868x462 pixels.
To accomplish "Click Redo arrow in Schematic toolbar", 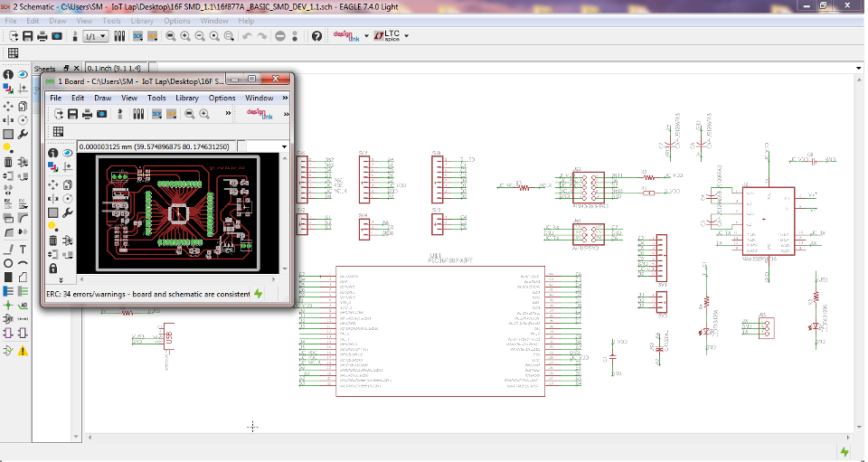I will pyautogui.click(x=262, y=36).
